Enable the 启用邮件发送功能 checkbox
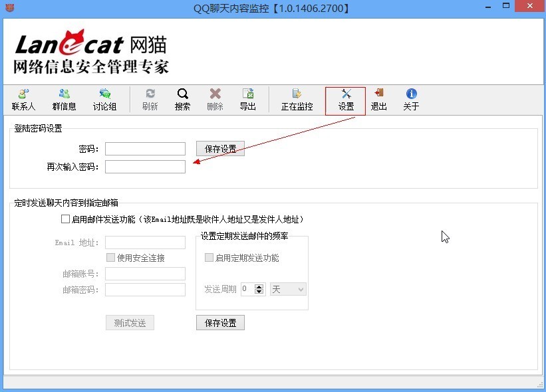The height and width of the screenshot is (392, 546). tap(65, 219)
